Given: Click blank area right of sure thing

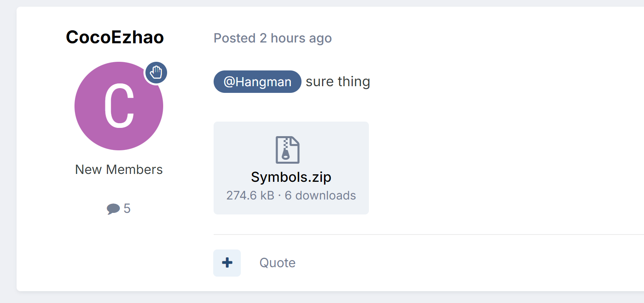Looking at the screenshot, I should coord(493,82).
